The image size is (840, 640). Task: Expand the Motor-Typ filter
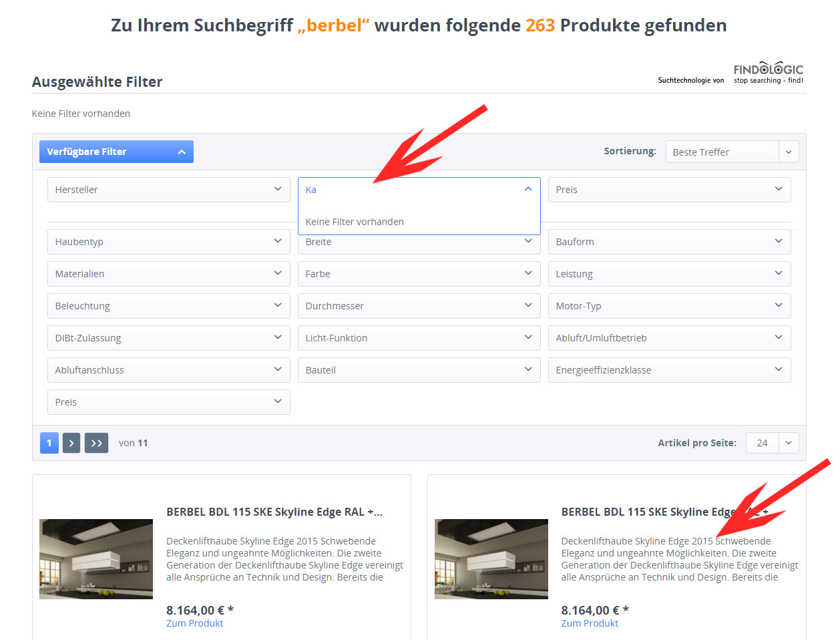tap(670, 306)
